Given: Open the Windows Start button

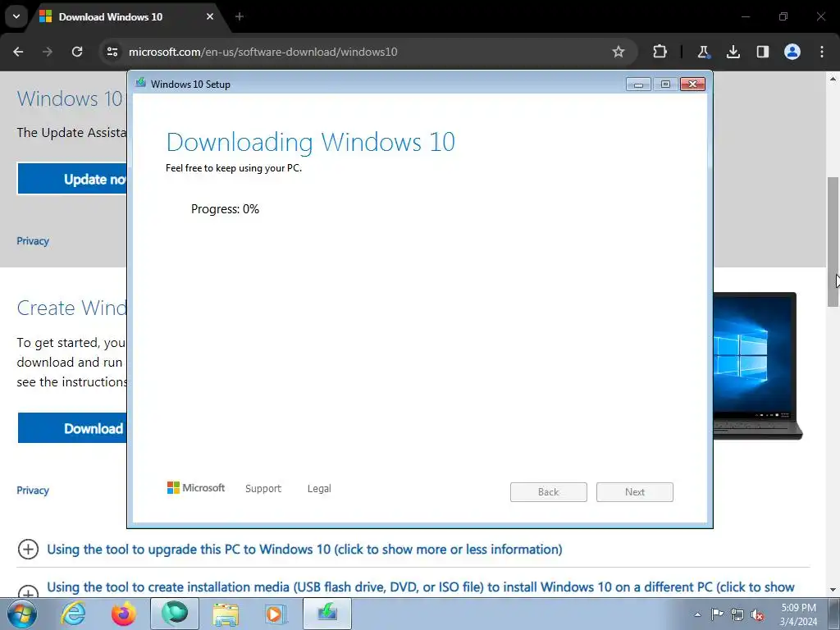Looking at the screenshot, I should coord(21,614).
